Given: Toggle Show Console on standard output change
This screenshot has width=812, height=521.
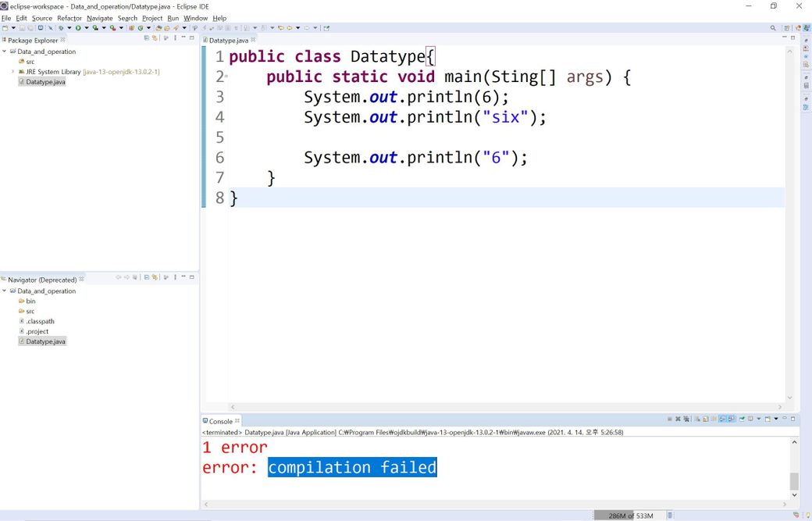Looking at the screenshot, I should [x=722, y=419].
